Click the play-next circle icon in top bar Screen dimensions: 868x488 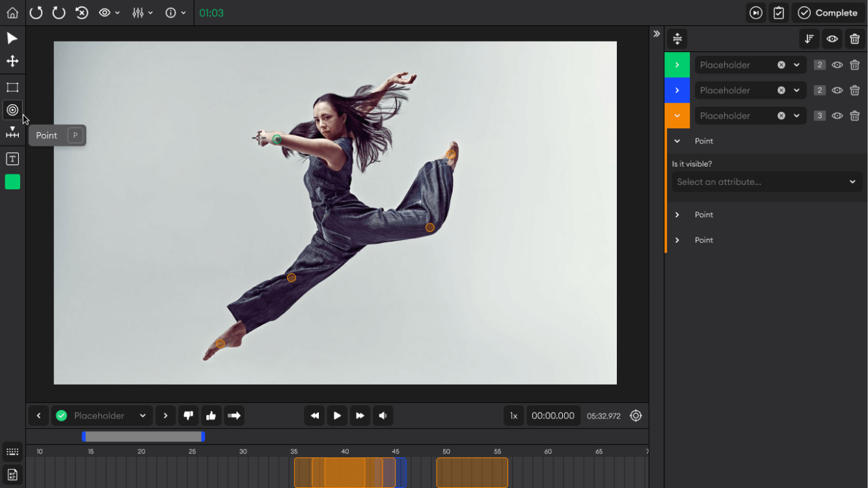coord(756,13)
